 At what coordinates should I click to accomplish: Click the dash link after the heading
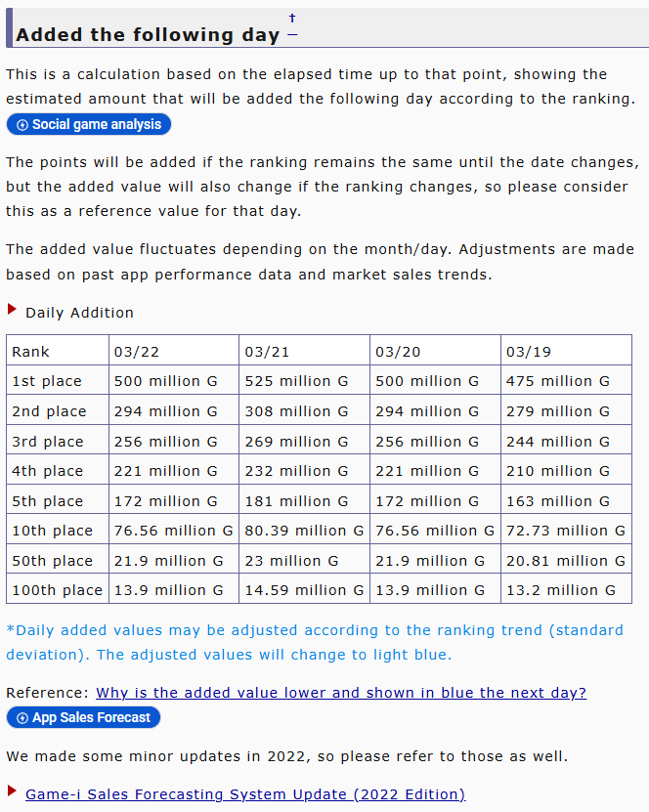[x=292, y=35]
